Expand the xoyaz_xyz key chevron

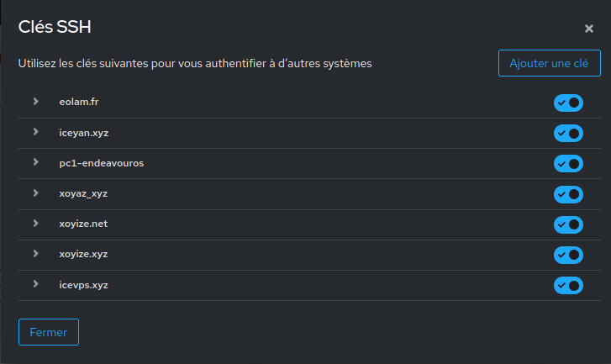[x=35, y=193]
